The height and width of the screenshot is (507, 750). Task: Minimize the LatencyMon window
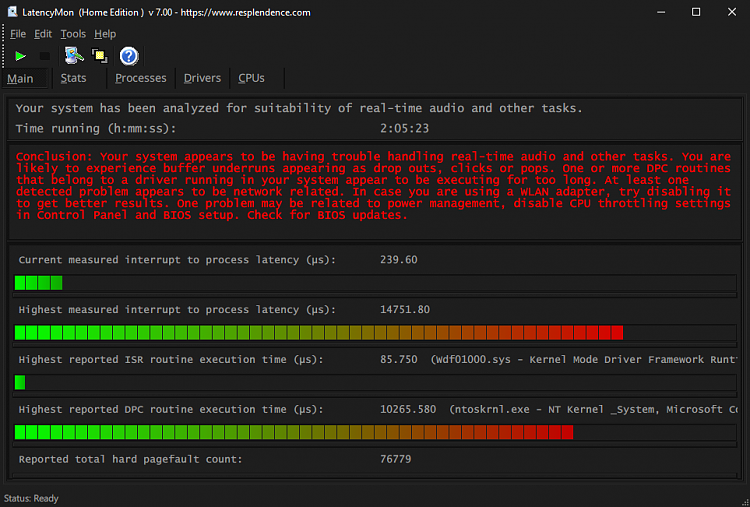click(661, 12)
